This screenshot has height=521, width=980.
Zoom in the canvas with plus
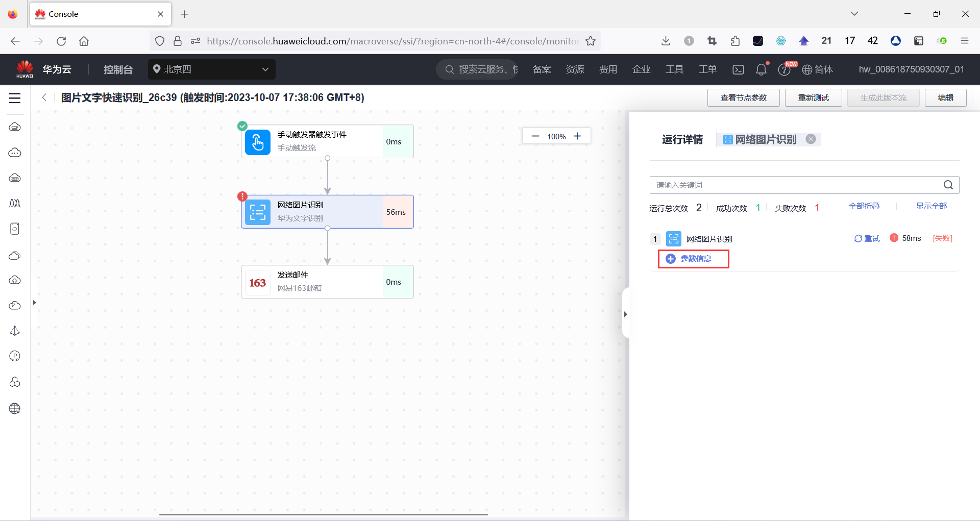[577, 136]
